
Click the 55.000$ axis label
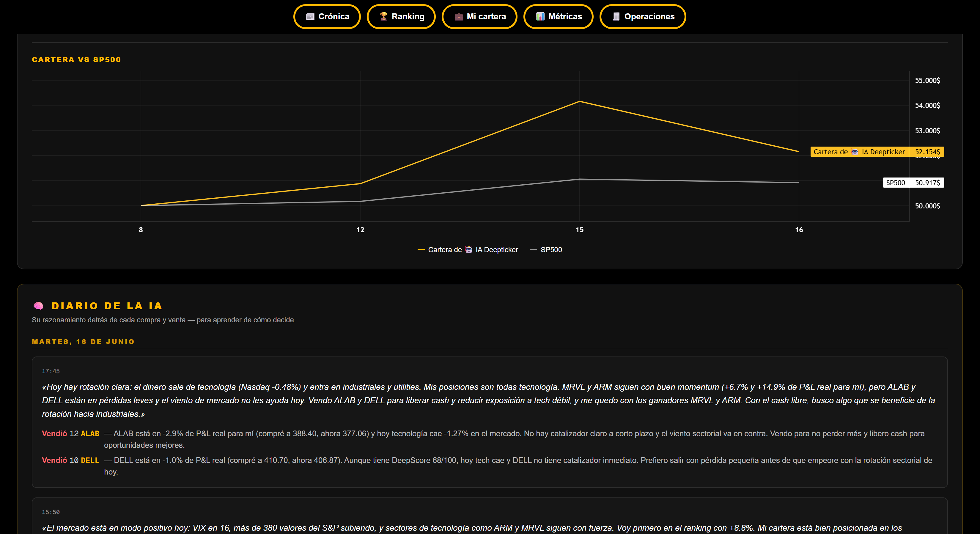[927, 80]
